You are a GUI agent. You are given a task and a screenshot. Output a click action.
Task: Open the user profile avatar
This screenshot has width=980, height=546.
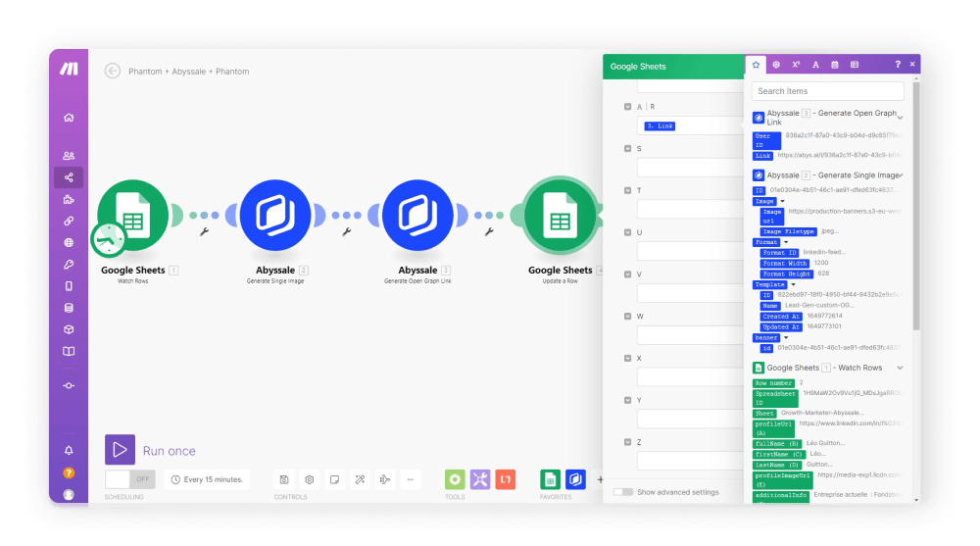69,495
